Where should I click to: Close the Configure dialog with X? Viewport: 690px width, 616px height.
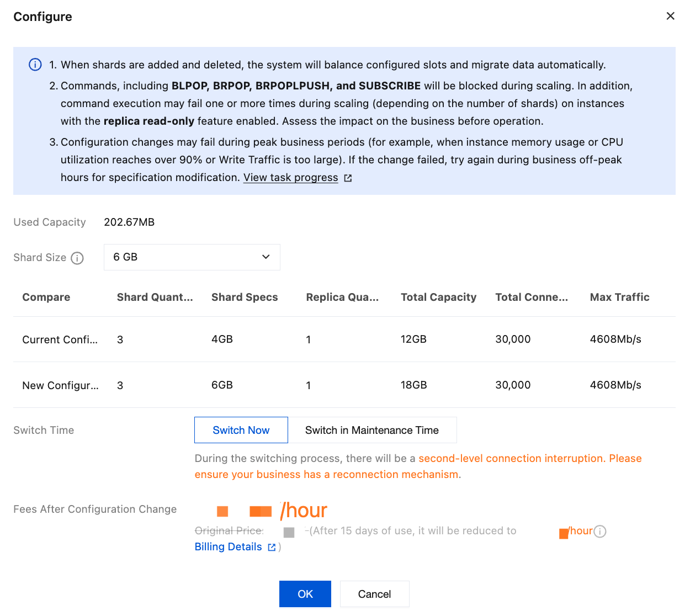pos(670,16)
